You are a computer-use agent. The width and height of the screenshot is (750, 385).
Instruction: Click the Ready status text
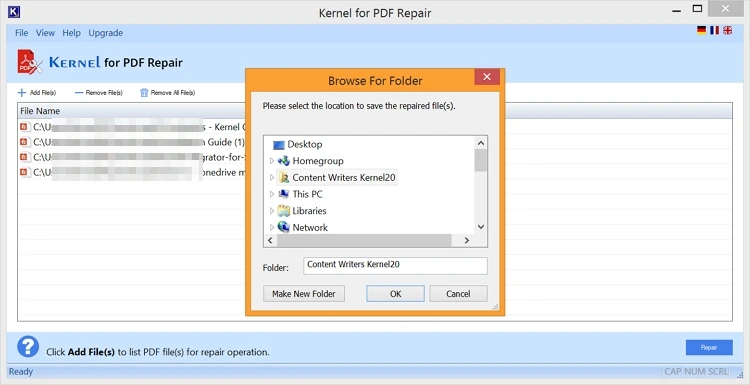pyautogui.click(x=21, y=372)
